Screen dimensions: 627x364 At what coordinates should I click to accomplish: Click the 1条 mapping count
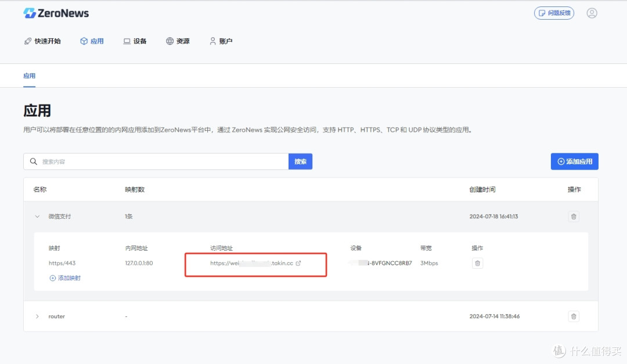click(x=129, y=217)
